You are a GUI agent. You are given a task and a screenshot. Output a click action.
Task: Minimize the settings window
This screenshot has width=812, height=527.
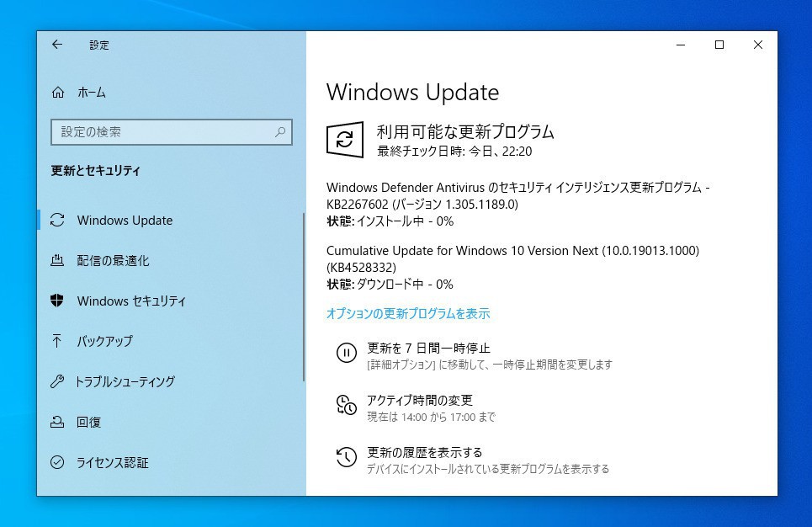point(681,45)
